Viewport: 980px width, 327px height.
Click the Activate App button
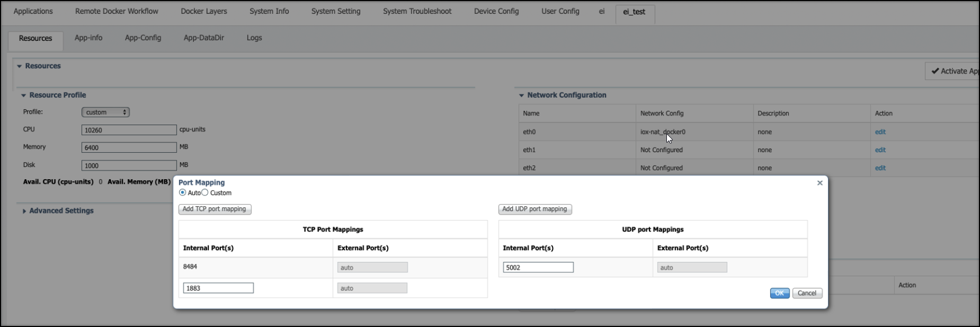[x=953, y=71]
